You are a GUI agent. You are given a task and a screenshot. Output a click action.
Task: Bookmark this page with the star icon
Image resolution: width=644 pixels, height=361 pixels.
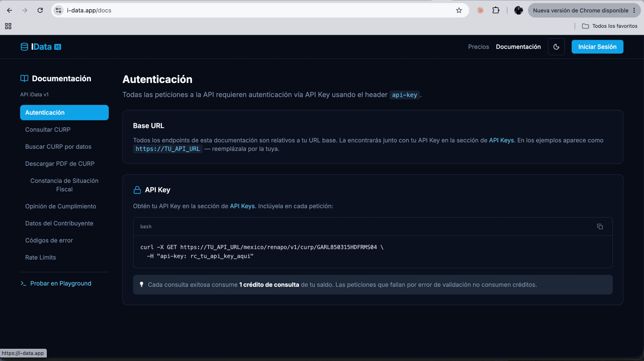tap(459, 10)
